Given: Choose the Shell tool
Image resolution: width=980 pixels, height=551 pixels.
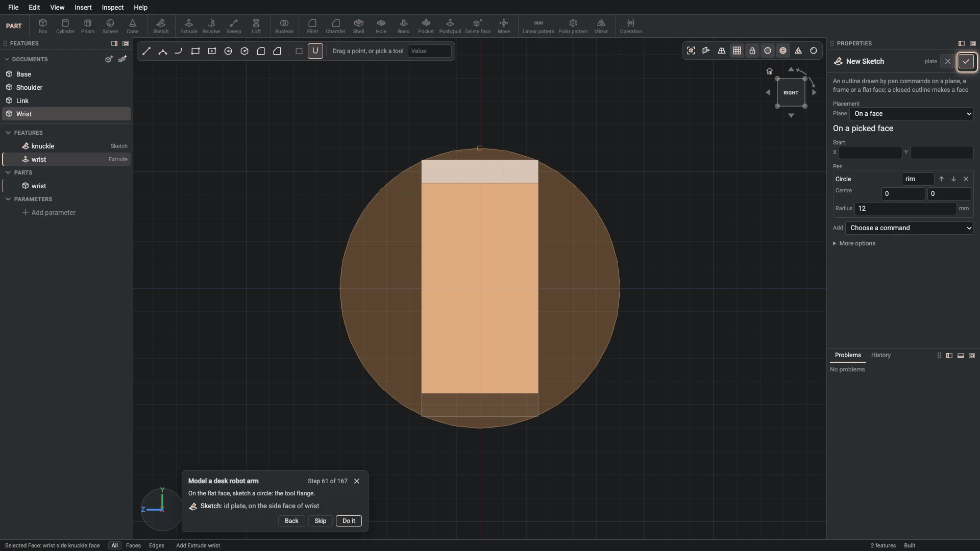Looking at the screenshot, I should [x=359, y=26].
